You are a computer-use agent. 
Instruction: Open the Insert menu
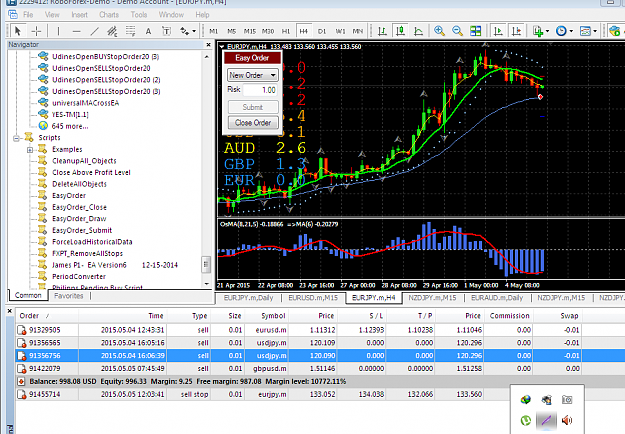click(79, 15)
